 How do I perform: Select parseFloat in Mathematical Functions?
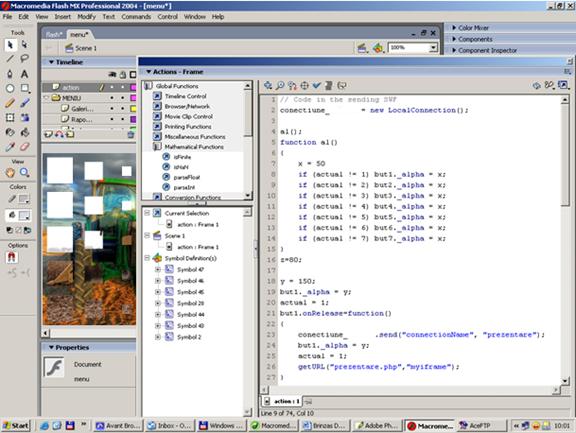(x=187, y=177)
